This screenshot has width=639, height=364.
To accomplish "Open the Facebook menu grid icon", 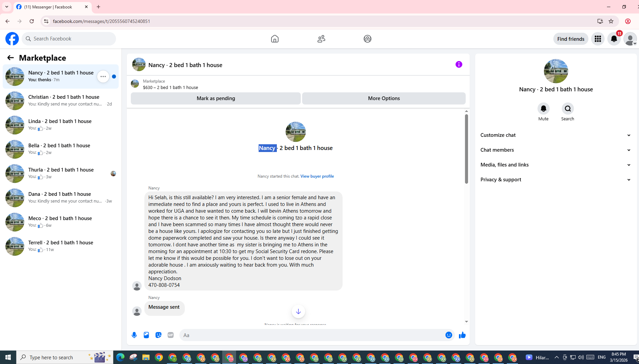I will [x=598, y=39].
